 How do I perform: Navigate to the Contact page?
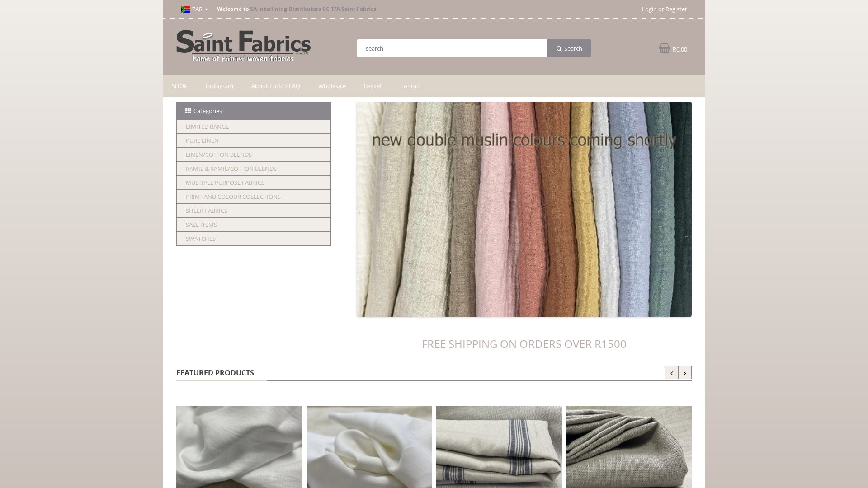(410, 86)
